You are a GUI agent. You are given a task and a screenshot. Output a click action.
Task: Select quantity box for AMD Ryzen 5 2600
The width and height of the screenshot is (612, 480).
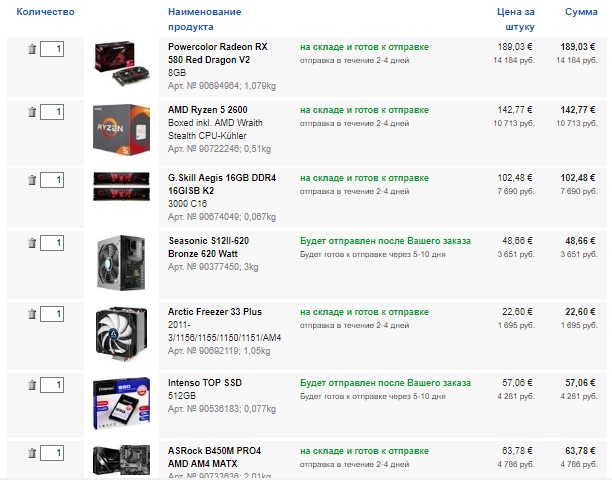pos(52,112)
